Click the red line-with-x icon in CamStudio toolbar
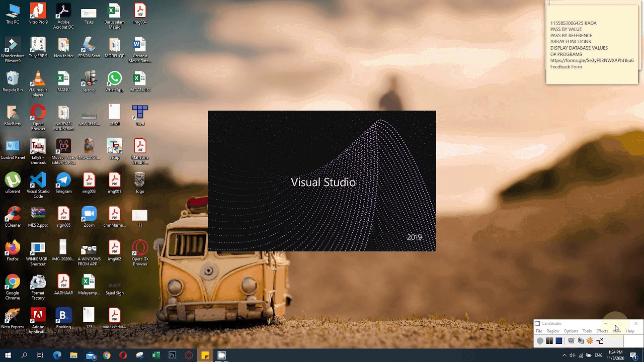The image size is (644, 362). (x=600, y=341)
